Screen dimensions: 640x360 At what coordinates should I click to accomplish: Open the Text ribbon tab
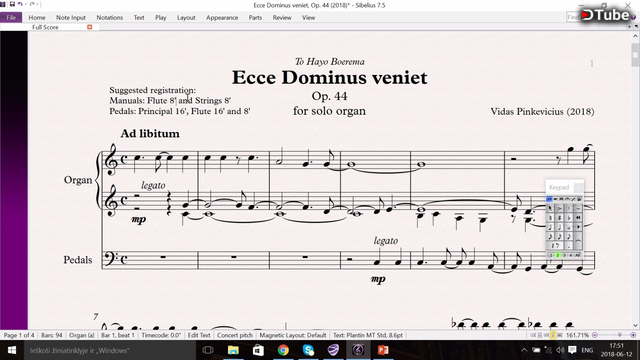(x=139, y=18)
